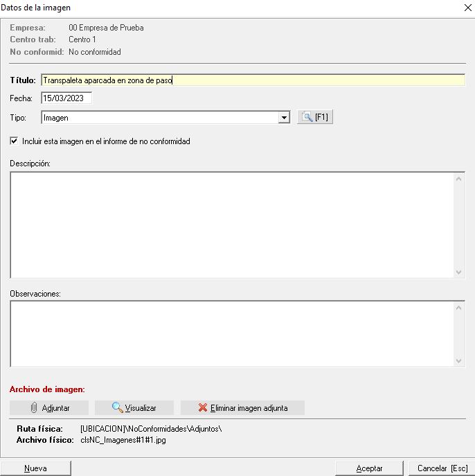Click the Observaciones scrollbar down arrow

pos(458,361)
